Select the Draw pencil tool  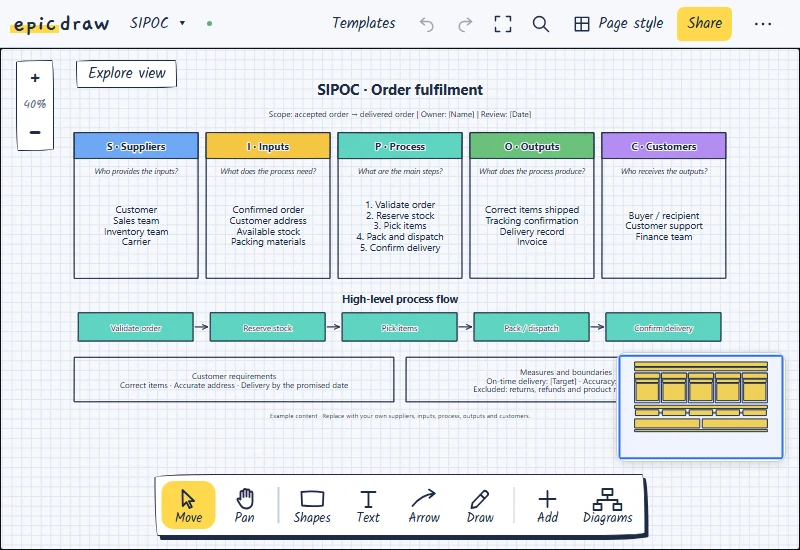[x=480, y=505]
